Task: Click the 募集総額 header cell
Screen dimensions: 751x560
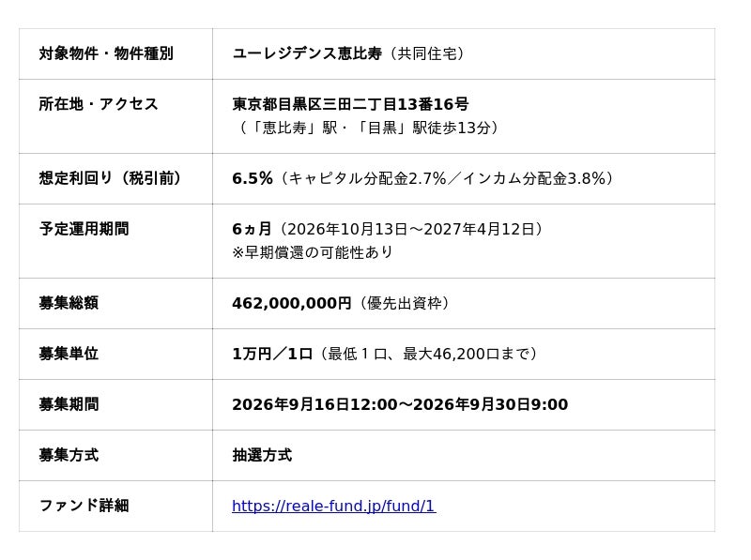Action: coord(115,303)
